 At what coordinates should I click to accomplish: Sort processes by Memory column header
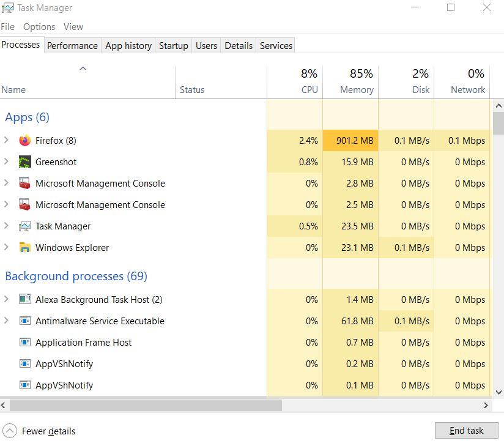point(356,89)
